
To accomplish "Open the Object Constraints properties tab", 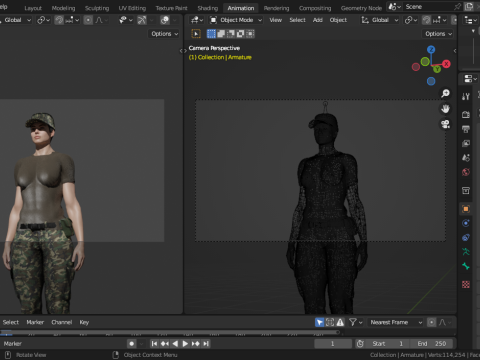I will [x=466, y=237].
